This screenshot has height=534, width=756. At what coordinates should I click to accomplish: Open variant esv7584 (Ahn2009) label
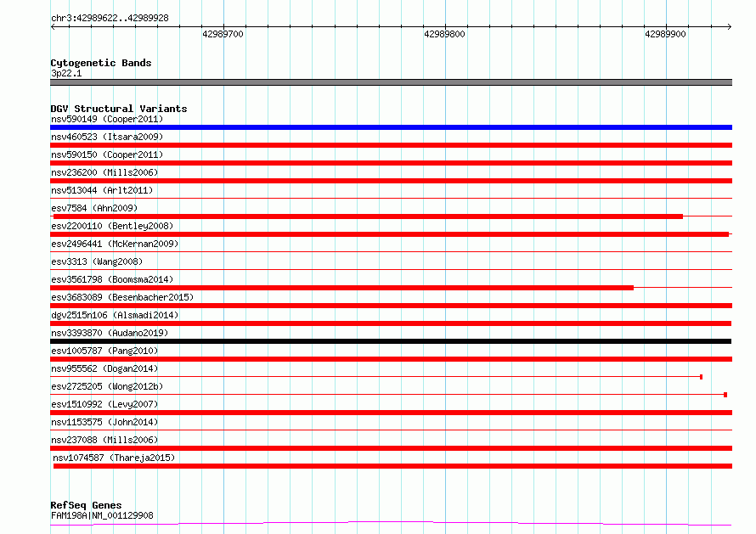(x=94, y=208)
